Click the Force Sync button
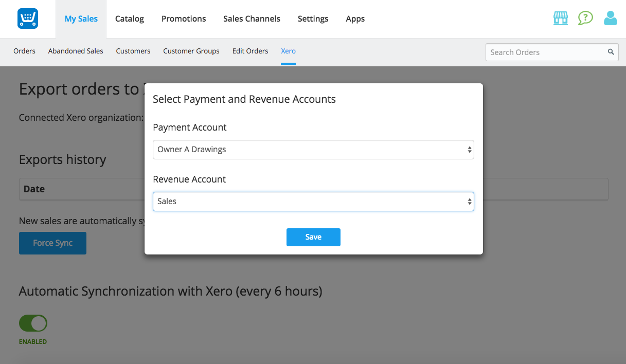The height and width of the screenshot is (364, 626). tap(52, 243)
